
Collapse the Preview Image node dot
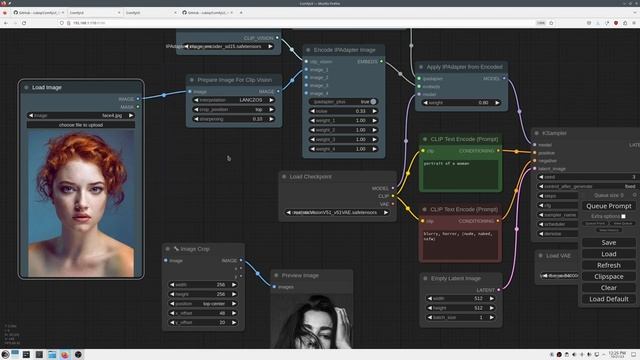tap(276, 276)
